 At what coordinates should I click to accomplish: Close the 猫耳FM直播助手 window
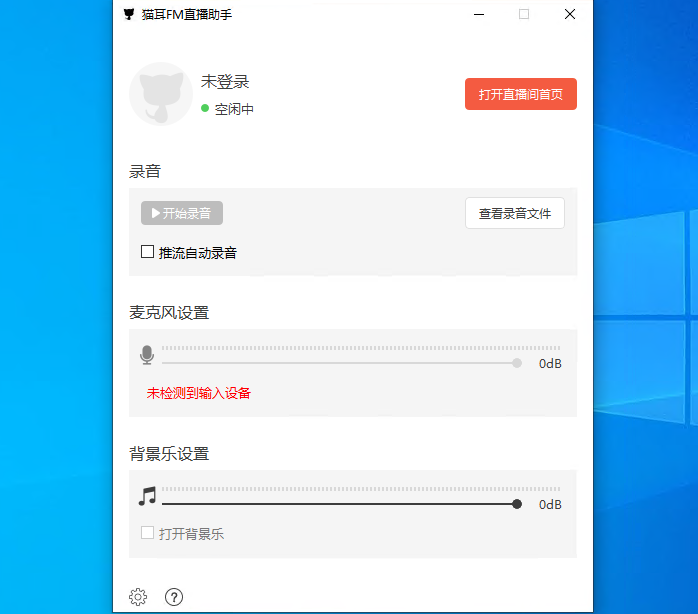tap(570, 14)
